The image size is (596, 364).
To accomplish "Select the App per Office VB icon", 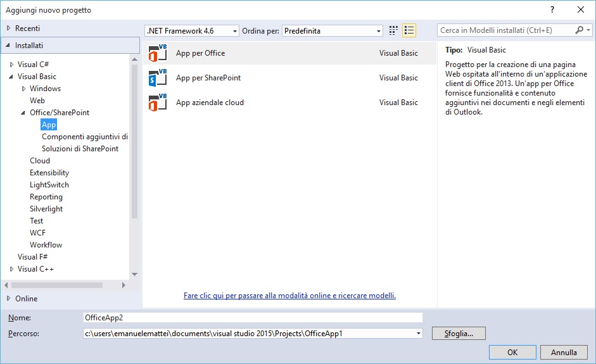I will click(157, 53).
